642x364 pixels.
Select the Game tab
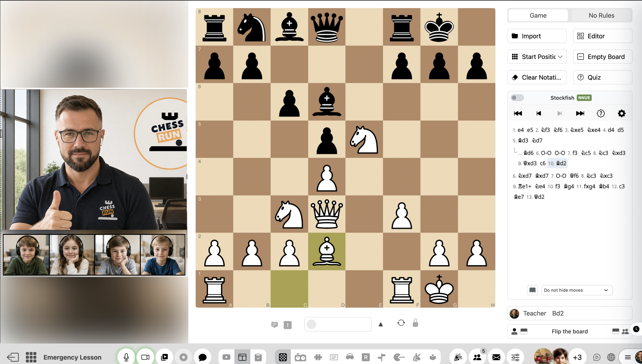pyautogui.click(x=538, y=15)
